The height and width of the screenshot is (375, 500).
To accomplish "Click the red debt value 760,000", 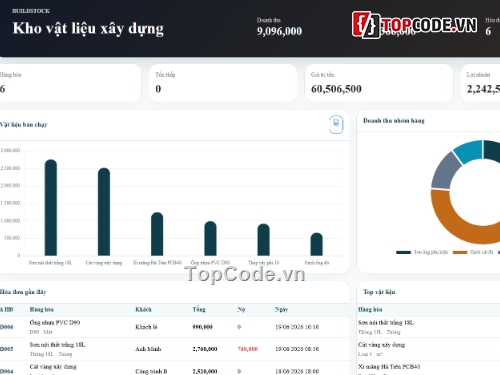I will 248,349.
